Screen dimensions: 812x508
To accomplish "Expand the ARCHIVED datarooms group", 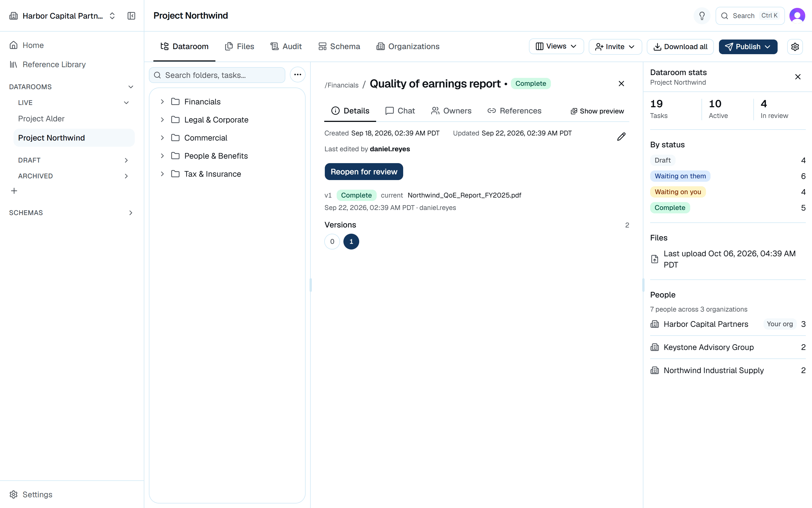I will pos(126,176).
